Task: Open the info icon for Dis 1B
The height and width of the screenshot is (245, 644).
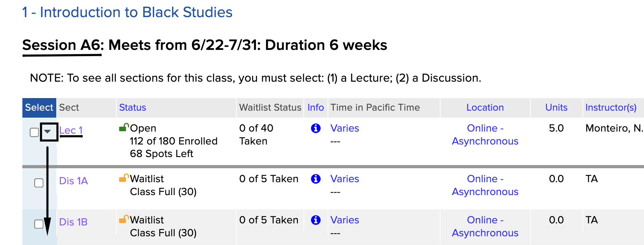Action: pyautogui.click(x=316, y=220)
